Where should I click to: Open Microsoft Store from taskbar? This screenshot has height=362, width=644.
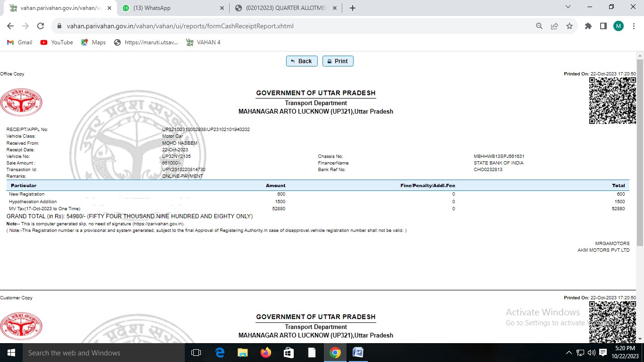tap(289, 353)
